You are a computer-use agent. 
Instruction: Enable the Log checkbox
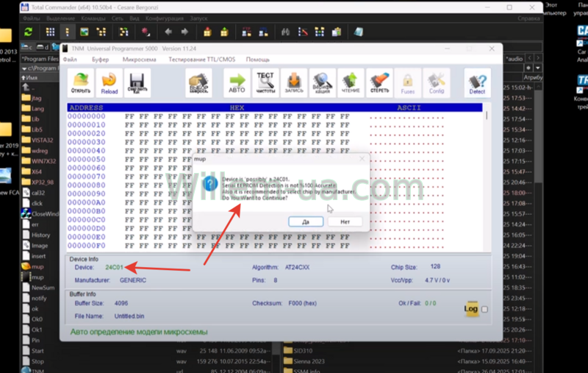[x=484, y=310]
